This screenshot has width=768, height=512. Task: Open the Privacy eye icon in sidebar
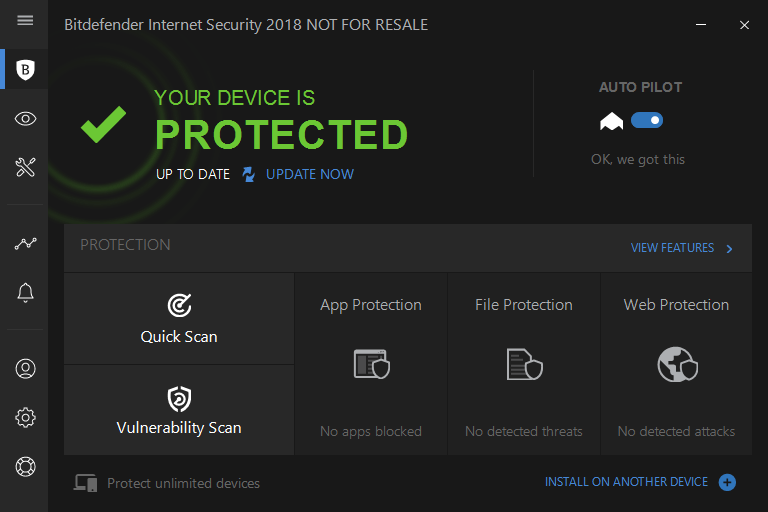tap(26, 119)
